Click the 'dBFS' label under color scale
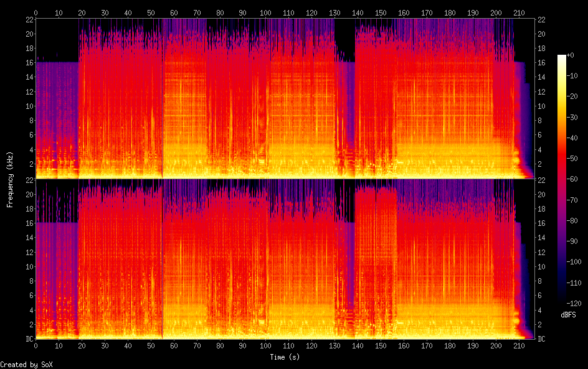The height and width of the screenshot is (369, 588). [568, 315]
